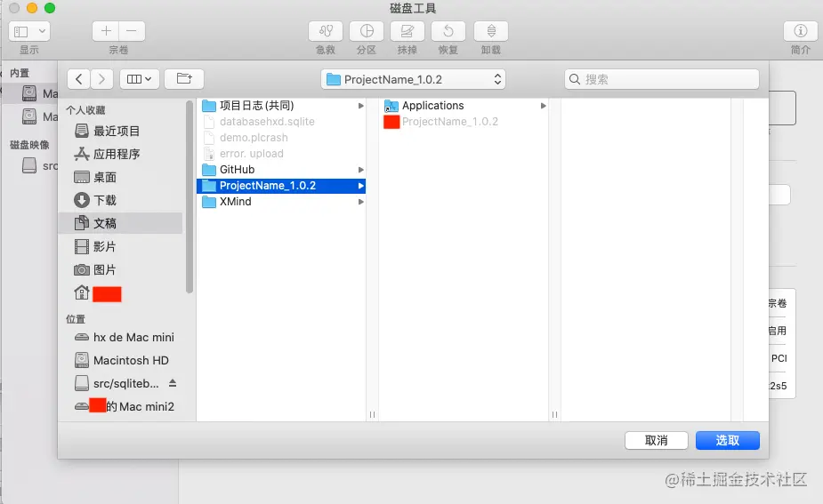
Task: Select 最近项目 in the sidebar
Action: tap(121, 132)
